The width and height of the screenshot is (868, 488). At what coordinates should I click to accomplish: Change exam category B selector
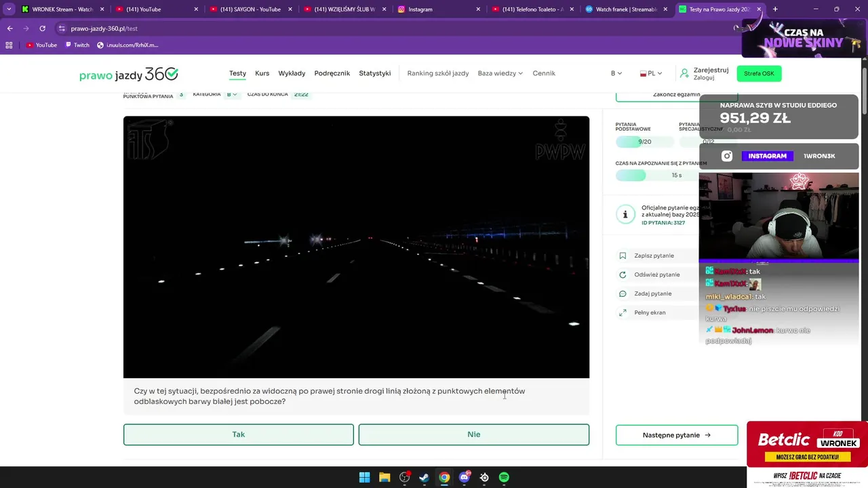point(232,94)
